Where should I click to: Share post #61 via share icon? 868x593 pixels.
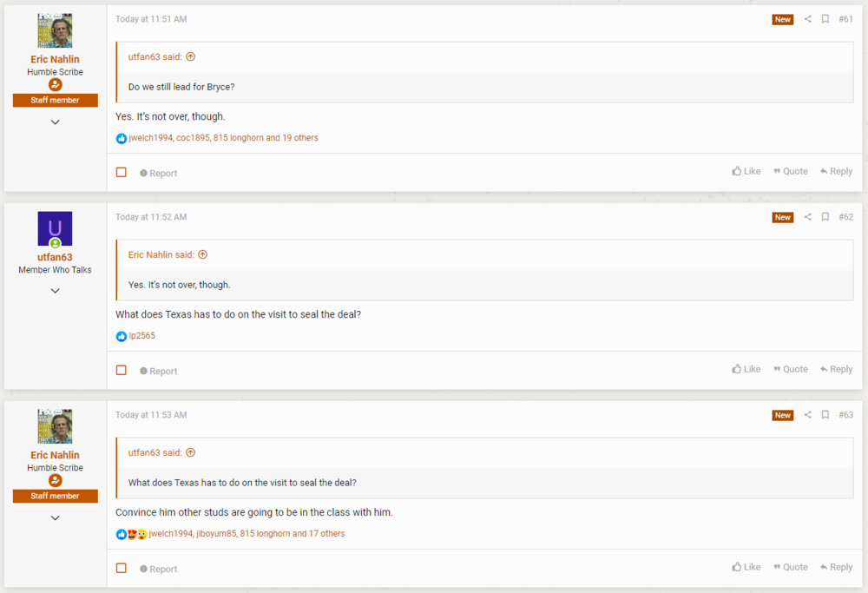tap(807, 19)
